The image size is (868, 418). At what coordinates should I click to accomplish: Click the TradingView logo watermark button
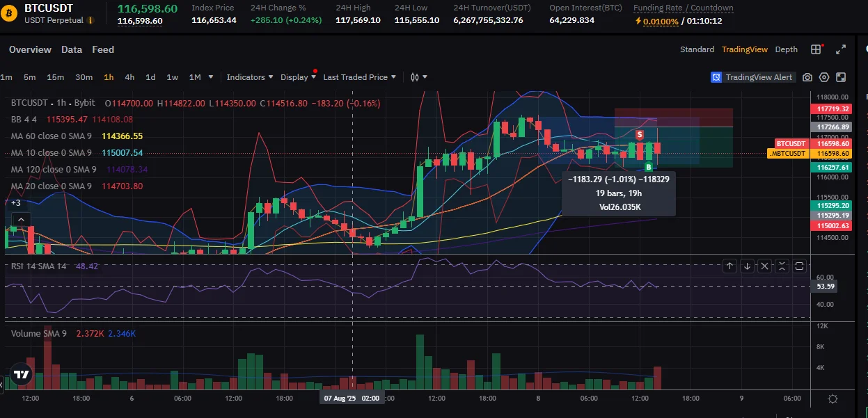(x=22, y=374)
